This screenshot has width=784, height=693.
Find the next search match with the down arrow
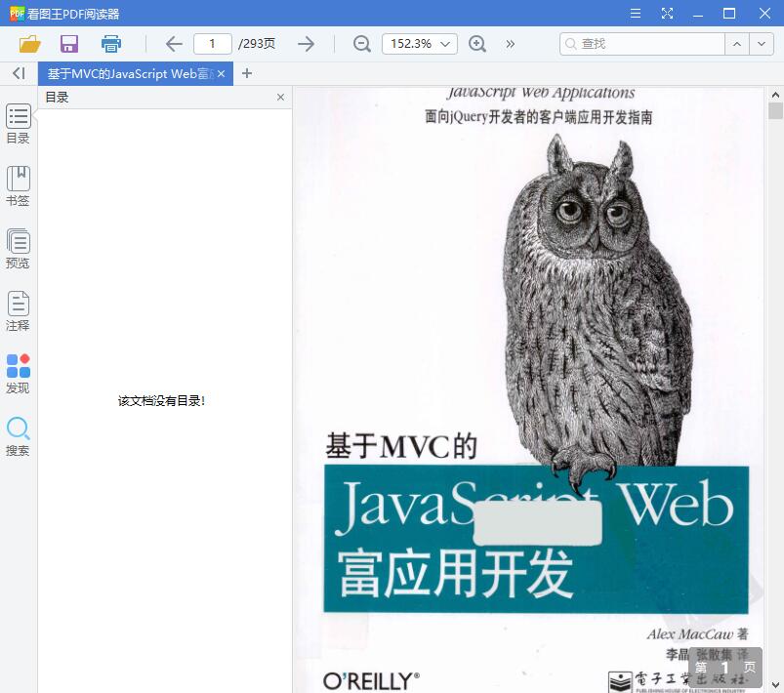coord(762,44)
